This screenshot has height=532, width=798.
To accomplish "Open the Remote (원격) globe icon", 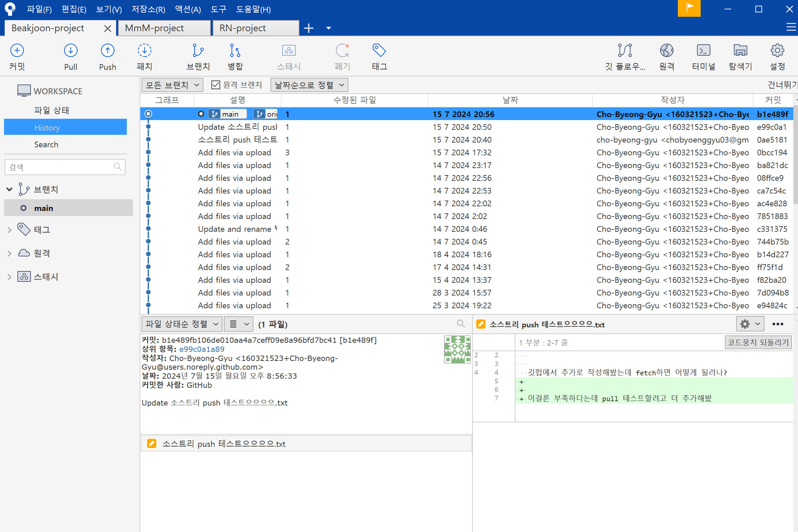I will click(667, 57).
